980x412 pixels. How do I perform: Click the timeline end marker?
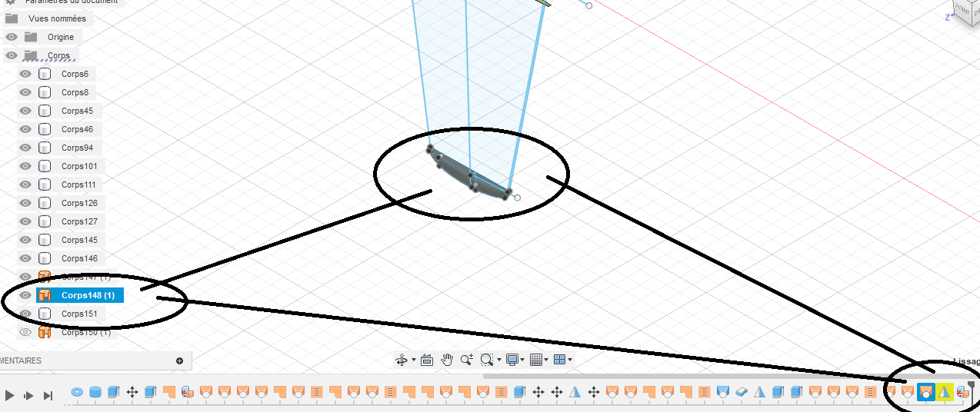coord(972,390)
